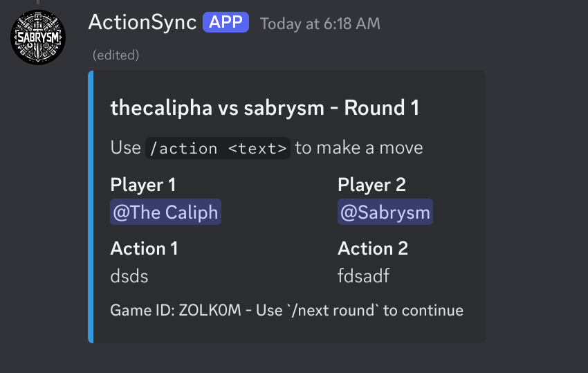This screenshot has width=588, height=373.
Task: Click the "to make a move" instruction text
Action: (358, 148)
